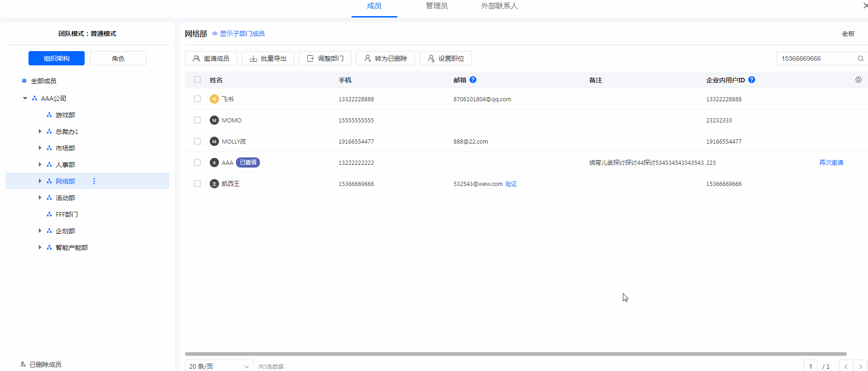Click the 邀请成员 button

pos(211,58)
